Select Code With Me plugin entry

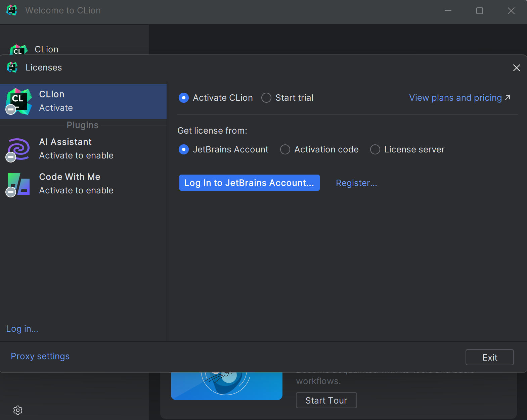[x=83, y=184]
